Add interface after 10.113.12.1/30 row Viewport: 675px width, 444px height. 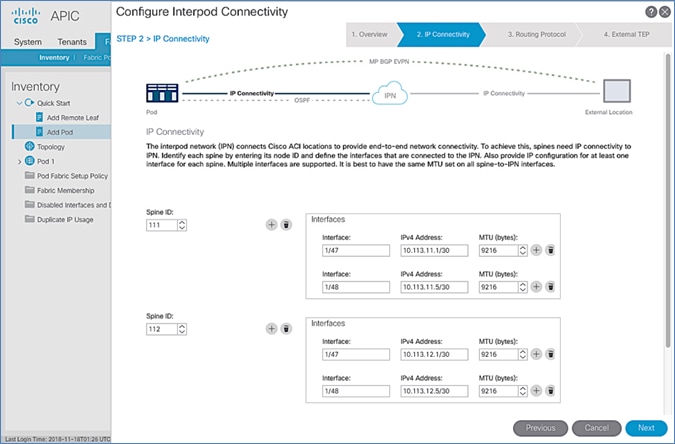click(536, 354)
